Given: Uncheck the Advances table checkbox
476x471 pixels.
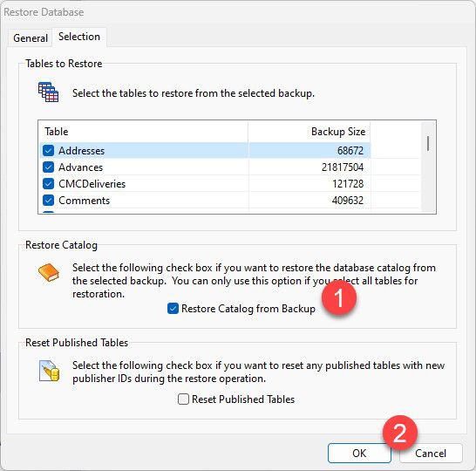Looking at the screenshot, I should 48,167.
